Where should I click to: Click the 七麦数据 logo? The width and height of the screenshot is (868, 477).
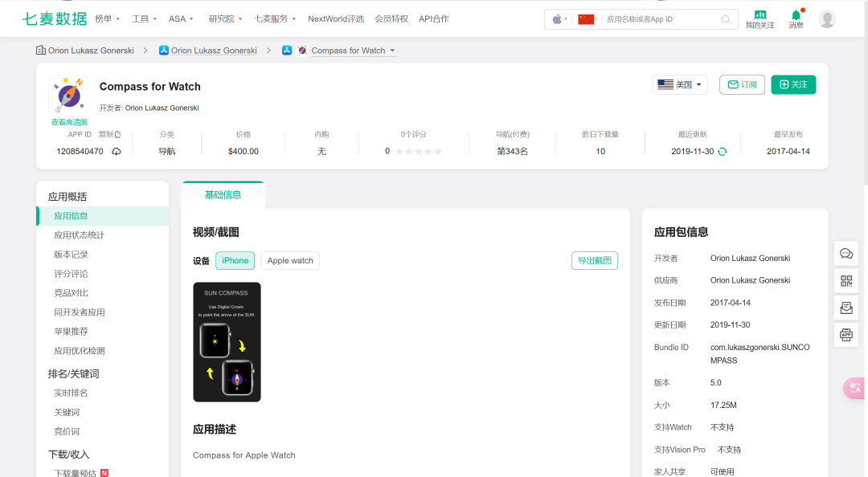click(55, 18)
